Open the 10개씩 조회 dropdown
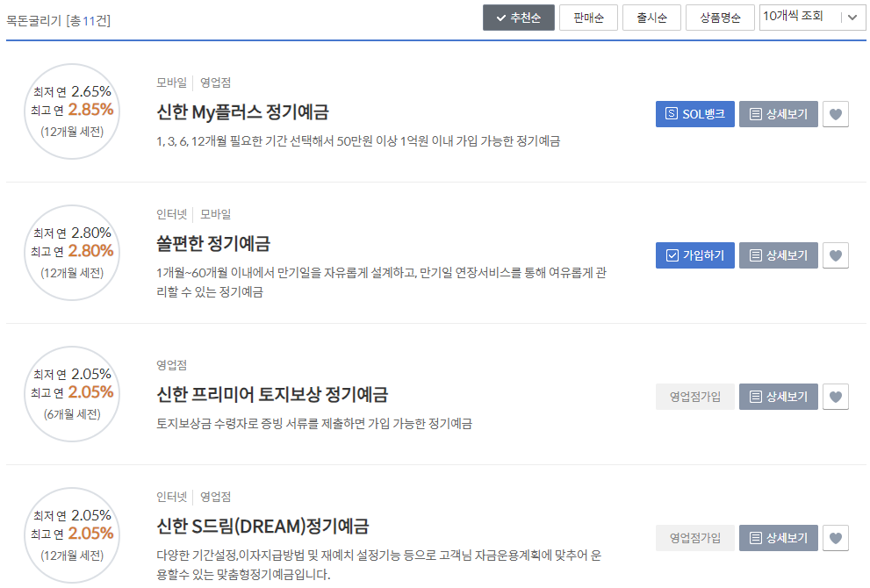The height and width of the screenshot is (588, 870). coord(812,18)
